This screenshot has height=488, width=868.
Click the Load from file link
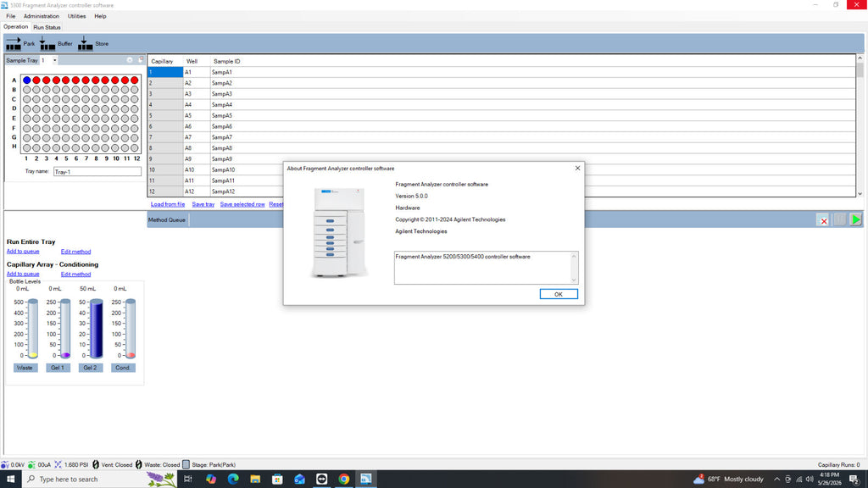[168, 204]
